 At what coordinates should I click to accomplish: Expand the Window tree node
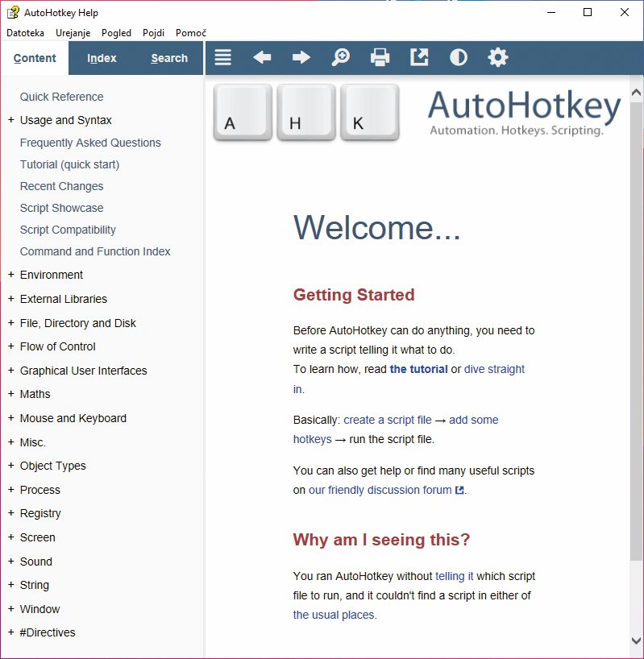point(11,608)
